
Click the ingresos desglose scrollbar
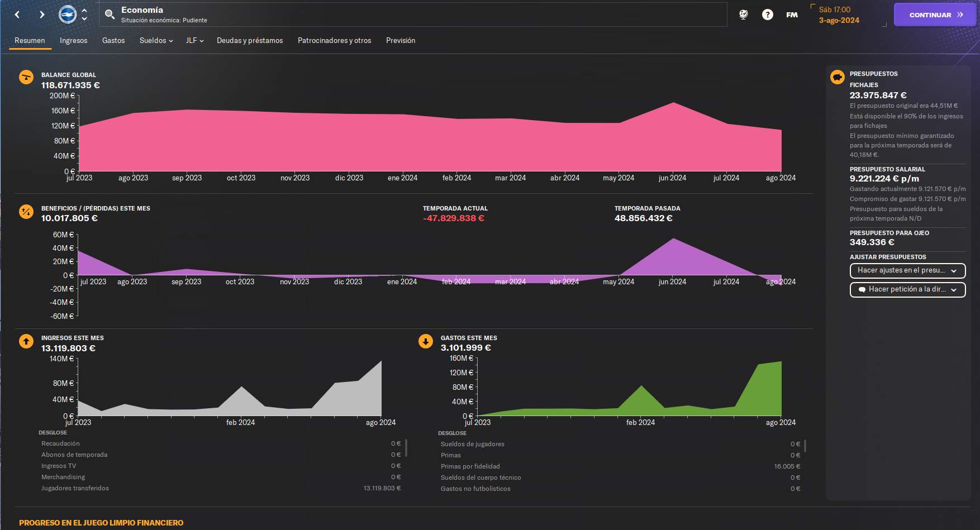click(x=406, y=448)
